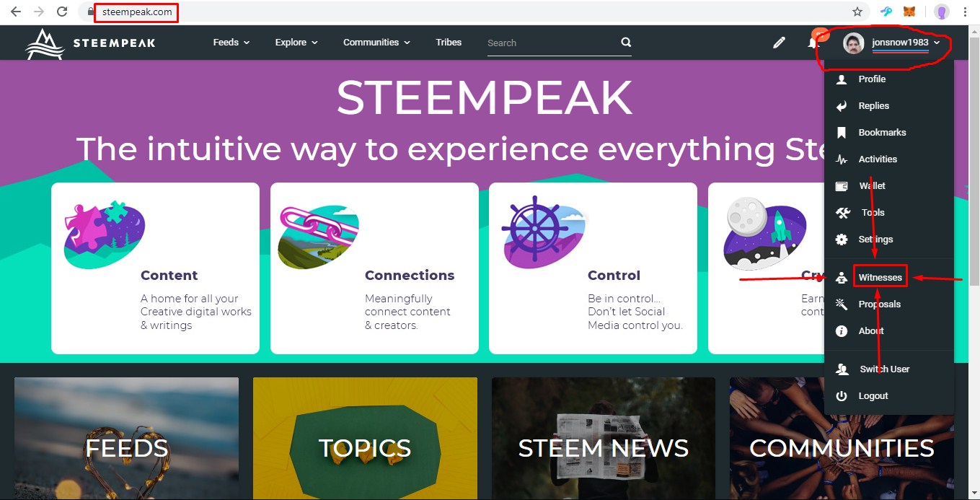
Task: Choose Logout in the user menu
Action: (873, 395)
